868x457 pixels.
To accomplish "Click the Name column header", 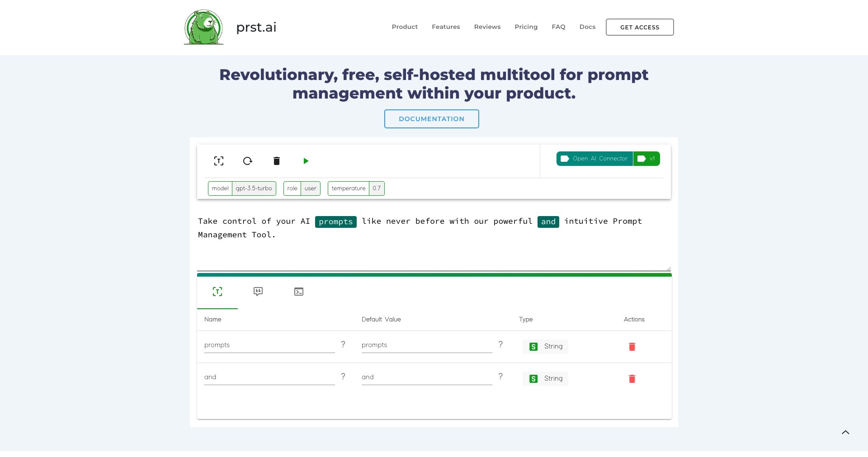I will pyautogui.click(x=213, y=320).
